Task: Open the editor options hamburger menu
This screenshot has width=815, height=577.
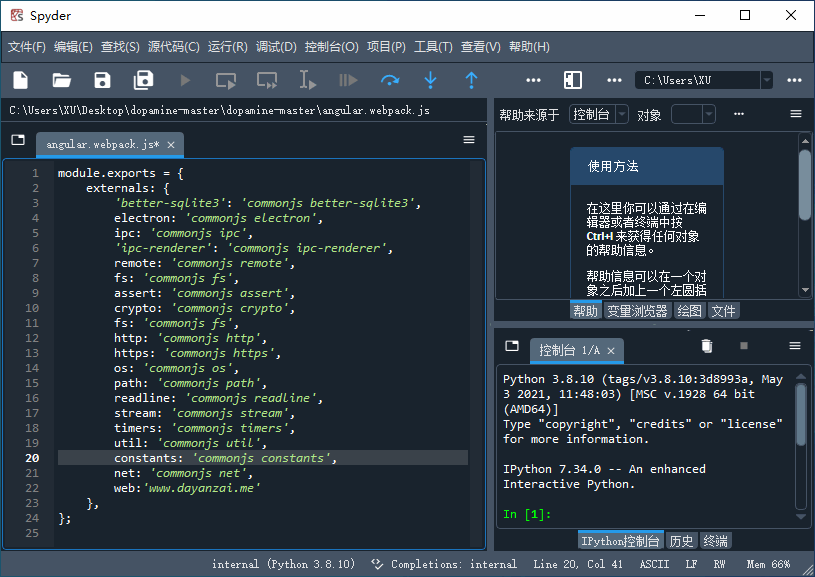Action: click(x=468, y=140)
